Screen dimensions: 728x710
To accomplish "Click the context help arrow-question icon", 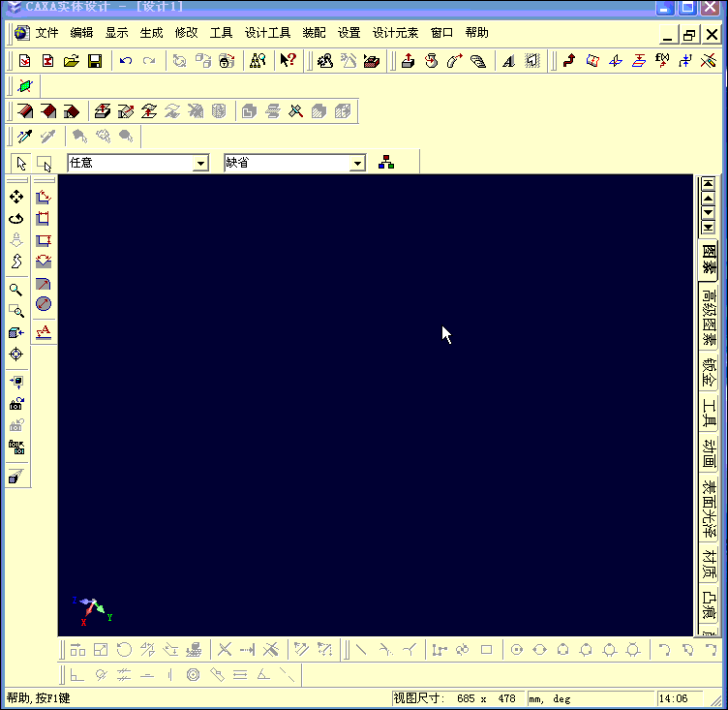I will pos(288,61).
